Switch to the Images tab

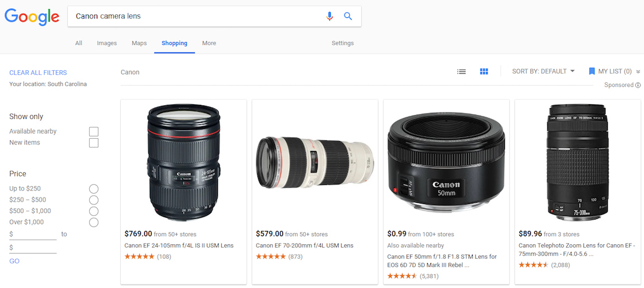coord(107,43)
